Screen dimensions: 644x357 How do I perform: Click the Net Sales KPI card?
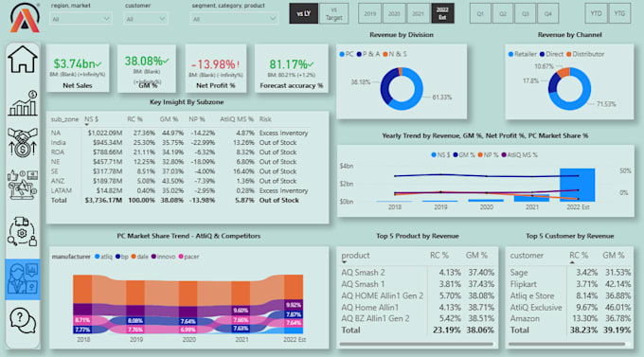[78, 68]
